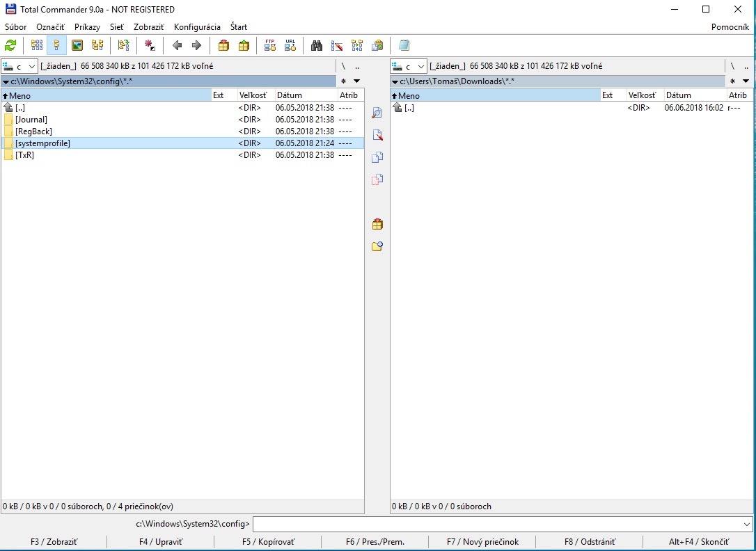Click left panel parent directory dots button
The image size is (756, 551).
click(357, 66)
